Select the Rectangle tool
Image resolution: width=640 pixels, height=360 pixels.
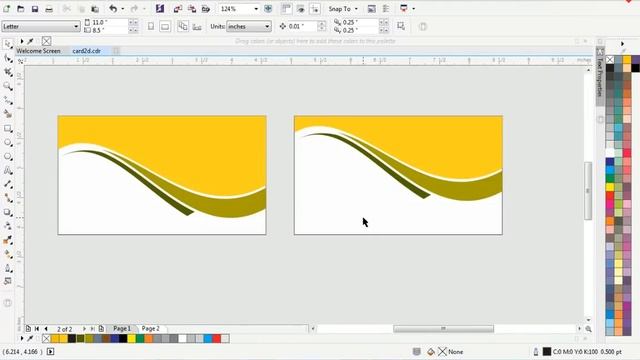click(7, 129)
